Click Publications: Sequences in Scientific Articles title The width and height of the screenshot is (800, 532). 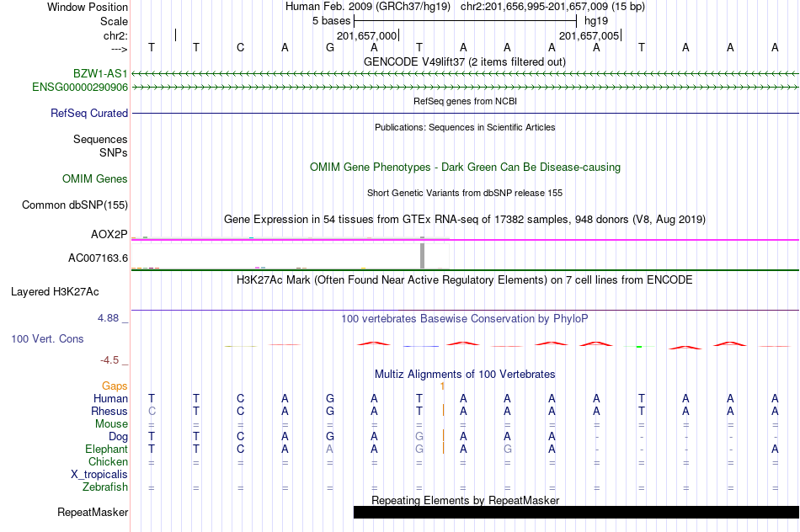pos(465,127)
